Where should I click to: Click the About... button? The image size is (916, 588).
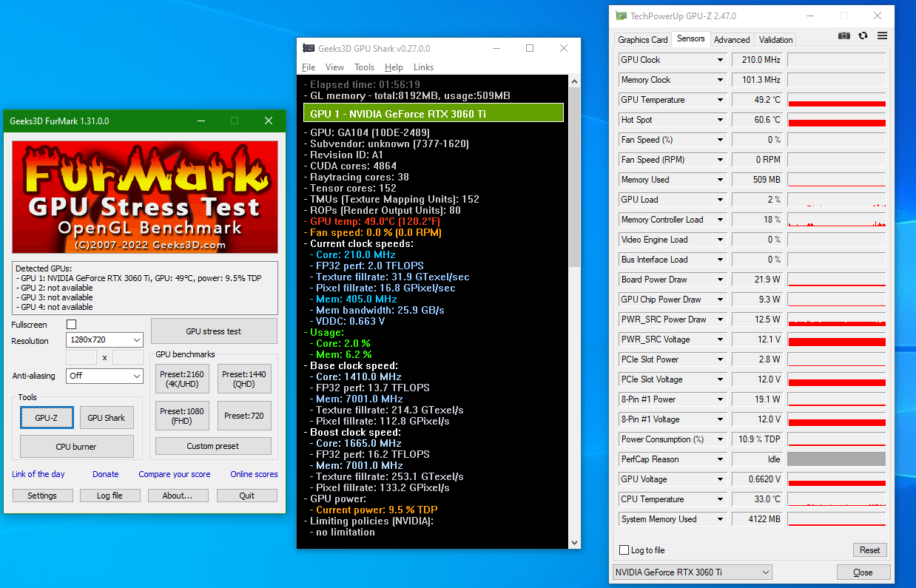pos(178,496)
